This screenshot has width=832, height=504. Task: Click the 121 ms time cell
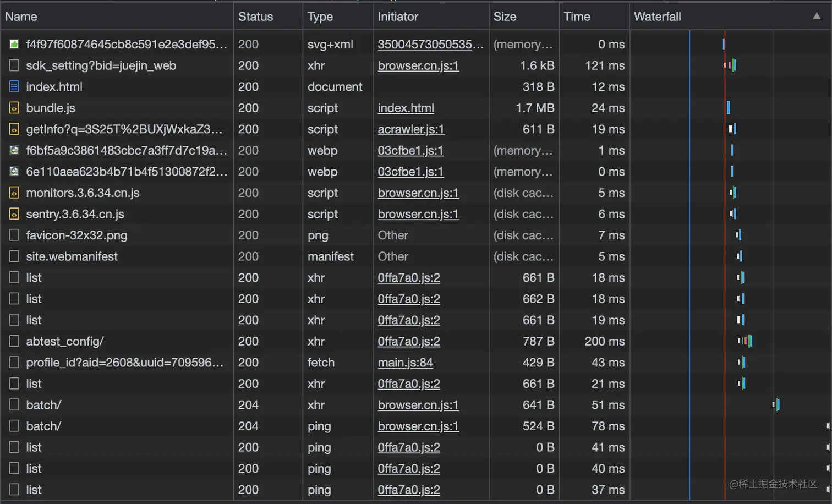tap(605, 65)
